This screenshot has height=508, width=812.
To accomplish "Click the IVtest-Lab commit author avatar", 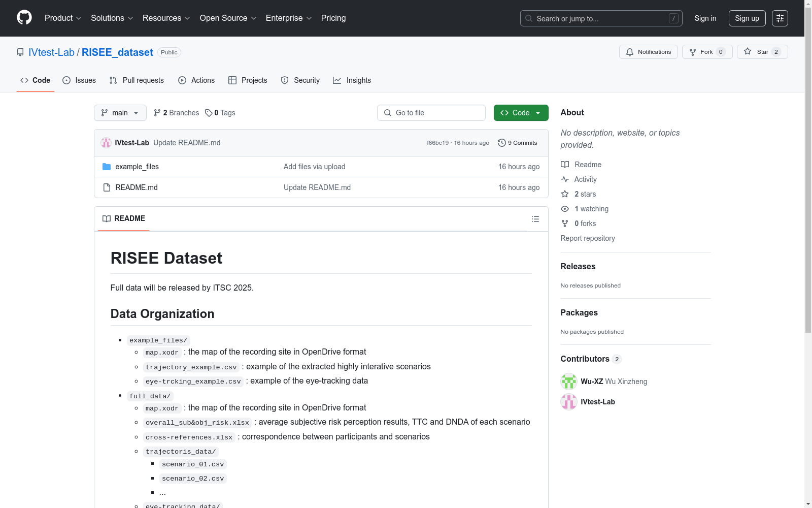I will [106, 143].
